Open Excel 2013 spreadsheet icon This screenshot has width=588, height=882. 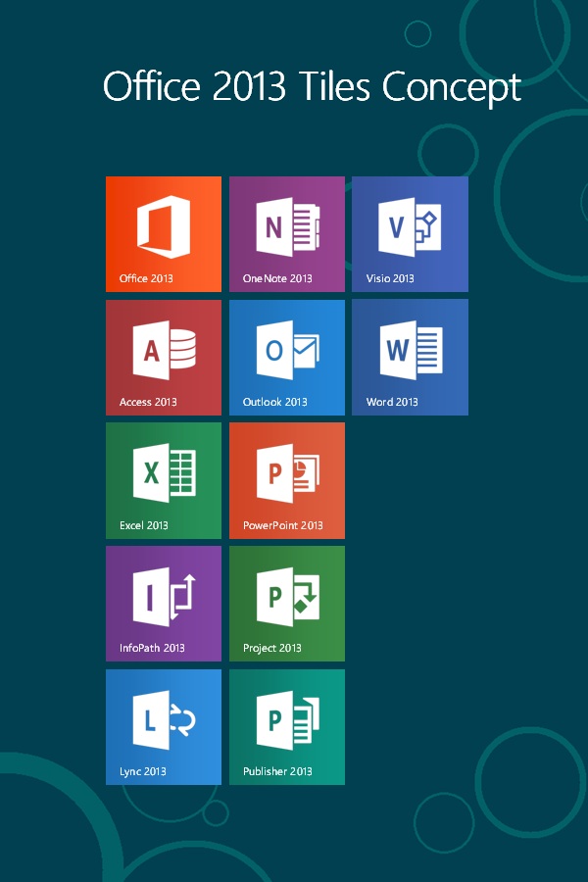[165, 472]
